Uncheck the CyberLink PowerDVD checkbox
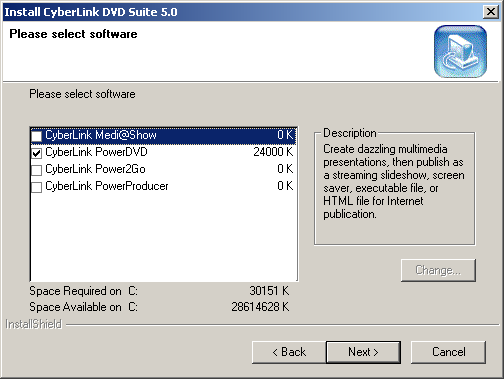The height and width of the screenshot is (379, 504). click(x=36, y=153)
